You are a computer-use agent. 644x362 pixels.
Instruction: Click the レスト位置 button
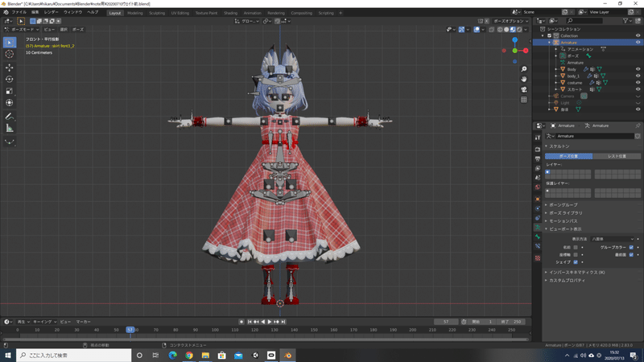click(x=617, y=155)
